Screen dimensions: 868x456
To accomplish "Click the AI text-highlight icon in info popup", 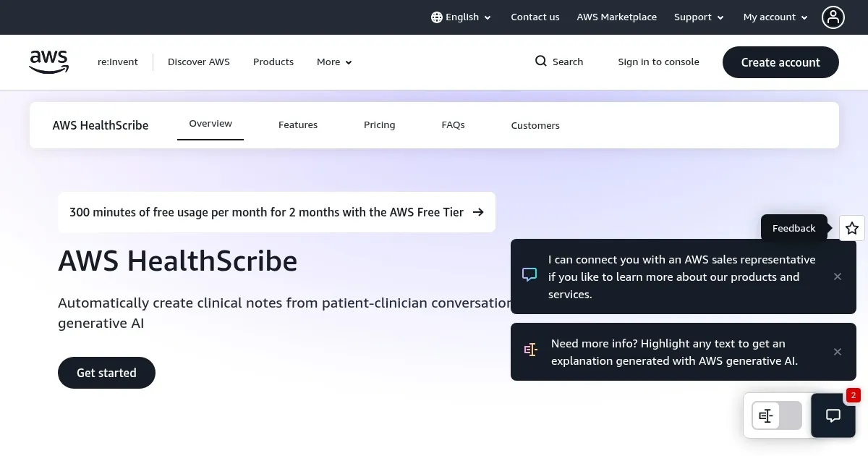I will click(x=531, y=350).
